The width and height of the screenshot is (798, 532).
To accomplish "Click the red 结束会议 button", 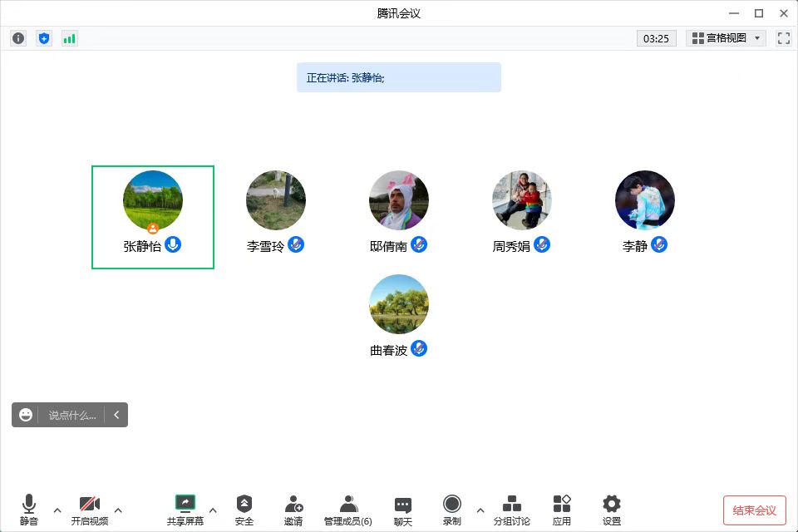I will (x=754, y=510).
